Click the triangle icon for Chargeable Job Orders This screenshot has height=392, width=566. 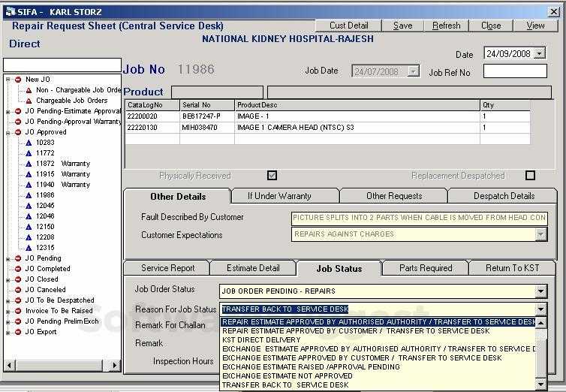[x=29, y=101]
